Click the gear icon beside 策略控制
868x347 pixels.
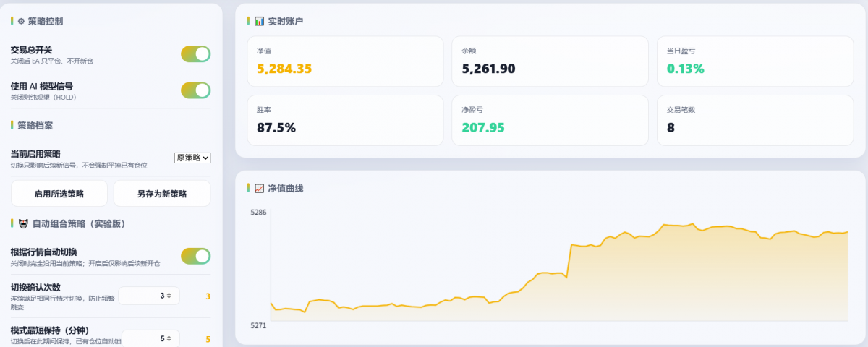[21, 21]
